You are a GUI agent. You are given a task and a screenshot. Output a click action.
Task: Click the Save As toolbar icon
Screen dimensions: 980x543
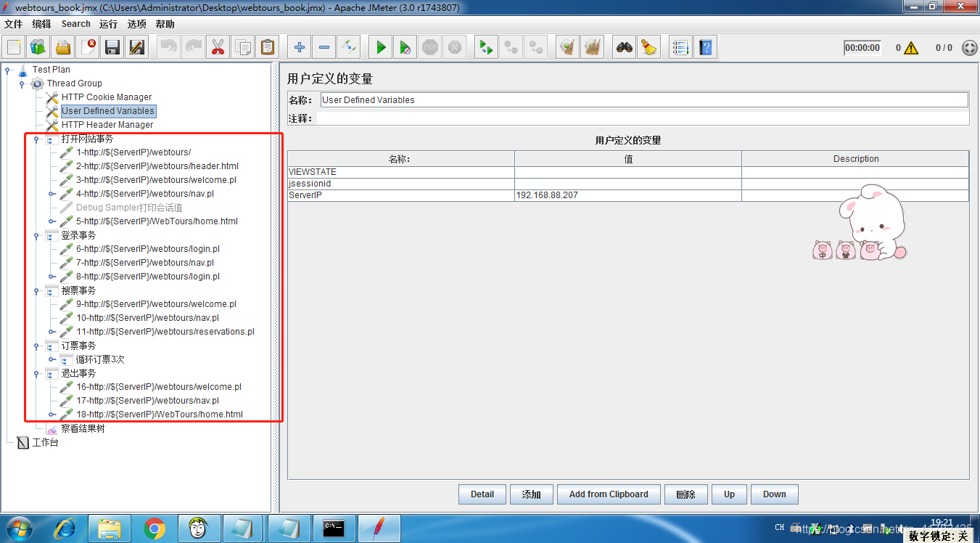[136, 48]
